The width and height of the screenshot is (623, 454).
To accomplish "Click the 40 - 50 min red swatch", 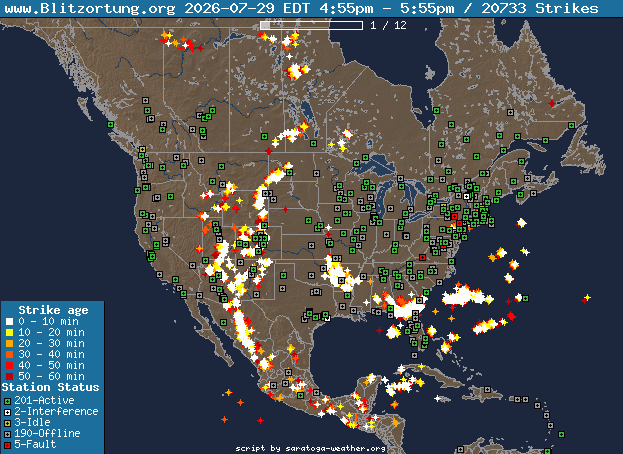I will 10,365.
